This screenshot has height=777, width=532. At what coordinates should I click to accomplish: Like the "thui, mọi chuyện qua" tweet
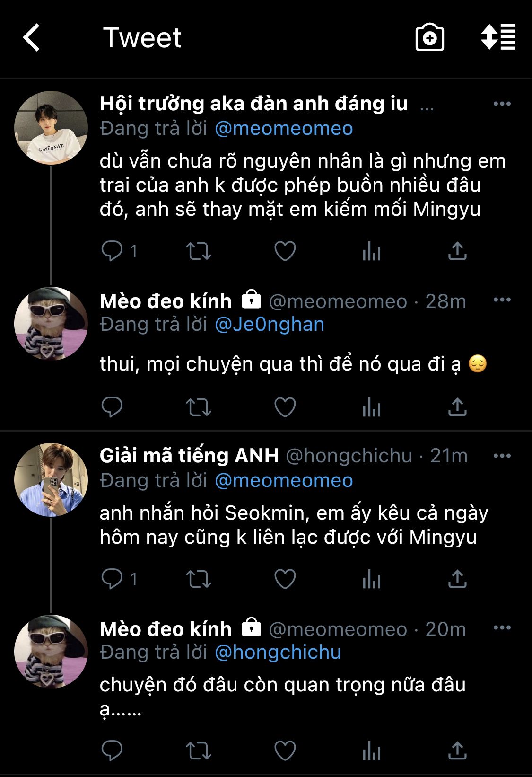(x=285, y=407)
